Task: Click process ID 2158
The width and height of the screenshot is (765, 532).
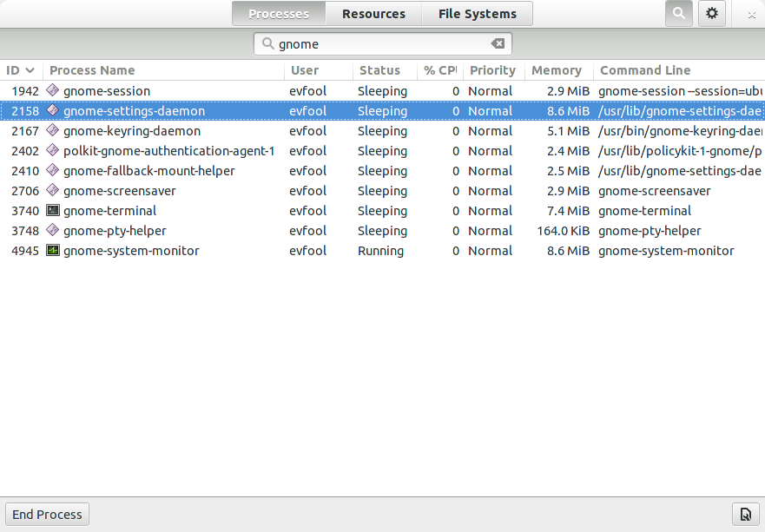Action: coord(25,111)
